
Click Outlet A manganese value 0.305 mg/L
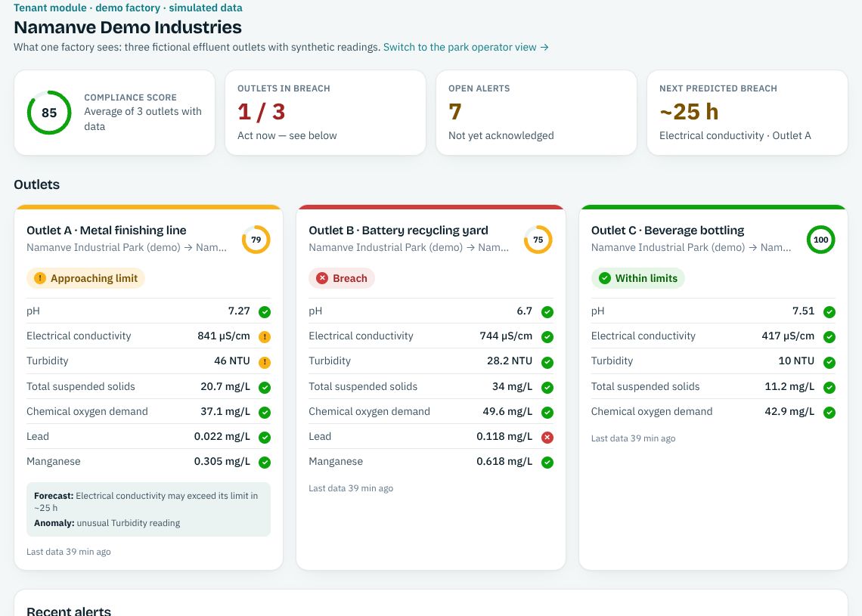tap(222, 461)
